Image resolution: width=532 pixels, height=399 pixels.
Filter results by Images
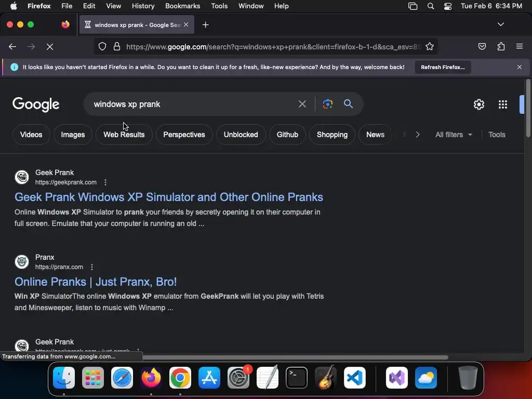(73, 135)
